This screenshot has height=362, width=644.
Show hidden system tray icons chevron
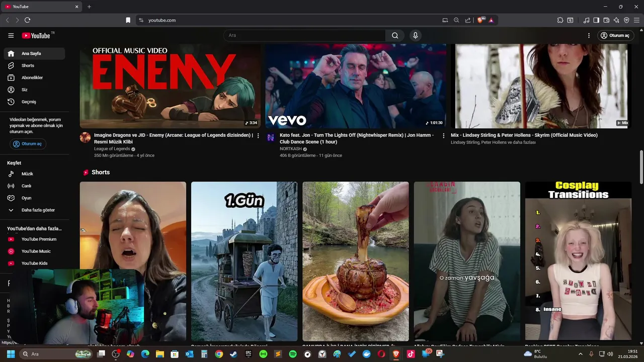click(580, 354)
